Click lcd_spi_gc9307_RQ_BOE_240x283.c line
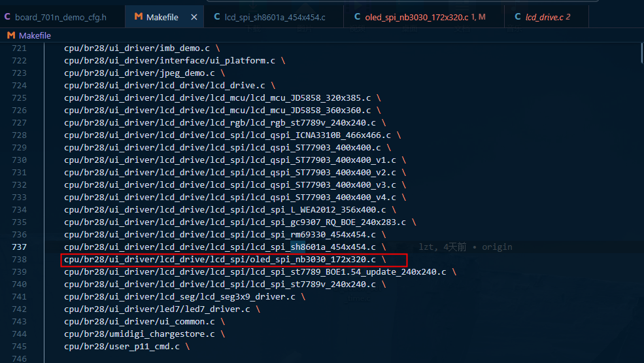Image resolution: width=644 pixels, height=363 pixels. pyautogui.click(x=240, y=222)
